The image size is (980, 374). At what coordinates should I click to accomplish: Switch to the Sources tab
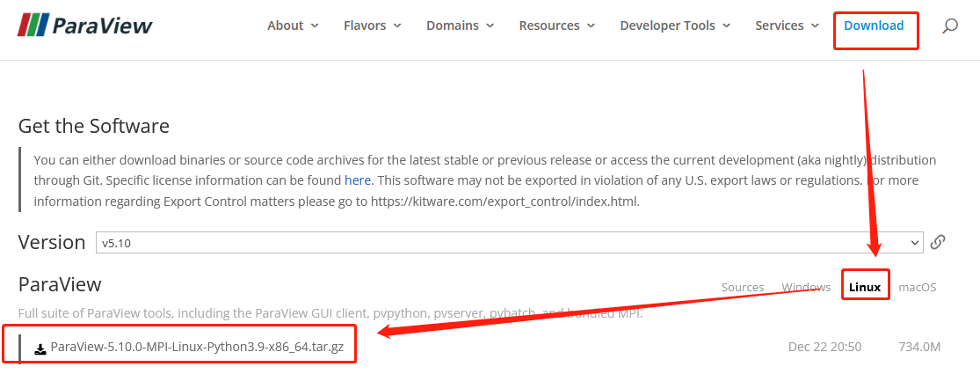743,287
